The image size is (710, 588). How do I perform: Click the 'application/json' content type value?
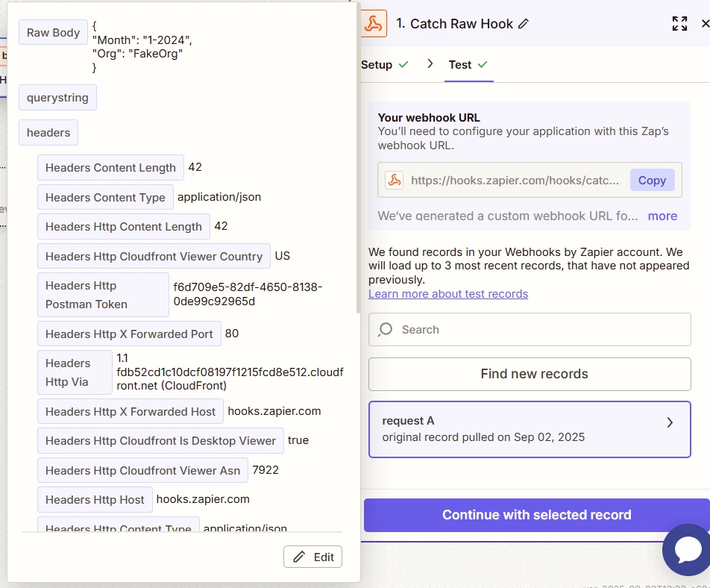pyautogui.click(x=219, y=197)
